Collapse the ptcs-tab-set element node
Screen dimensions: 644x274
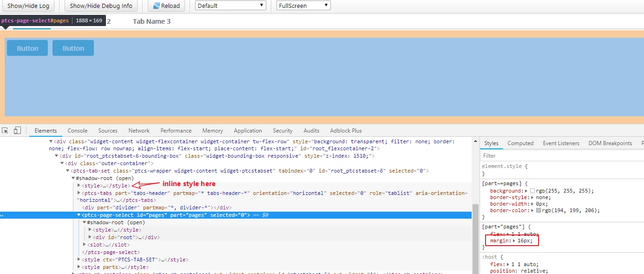68,171
